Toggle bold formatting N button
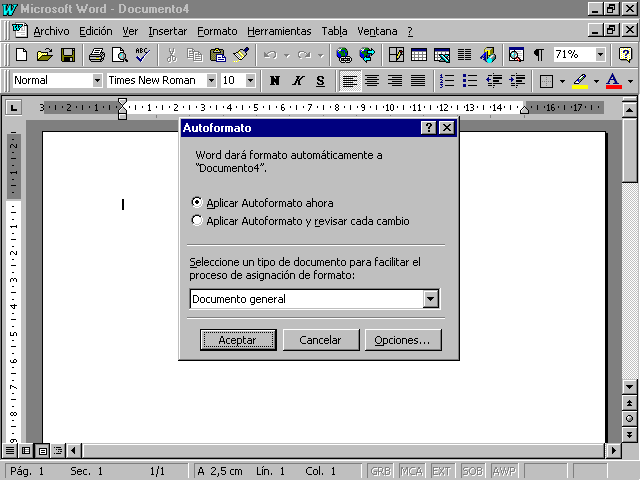 pos(275,81)
